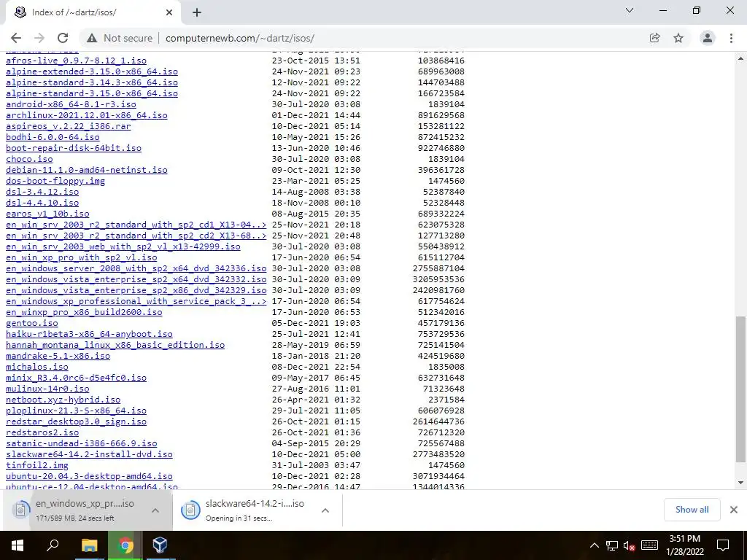Image resolution: width=747 pixels, height=560 pixels.
Task: Click the scrollbar up arrow
Action: [x=741, y=58]
